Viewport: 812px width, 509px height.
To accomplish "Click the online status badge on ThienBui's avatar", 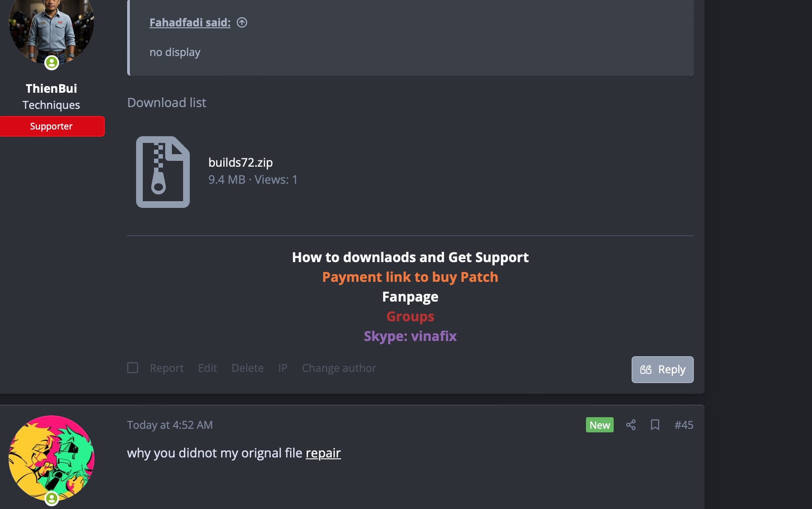I will (x=52, y=63).
